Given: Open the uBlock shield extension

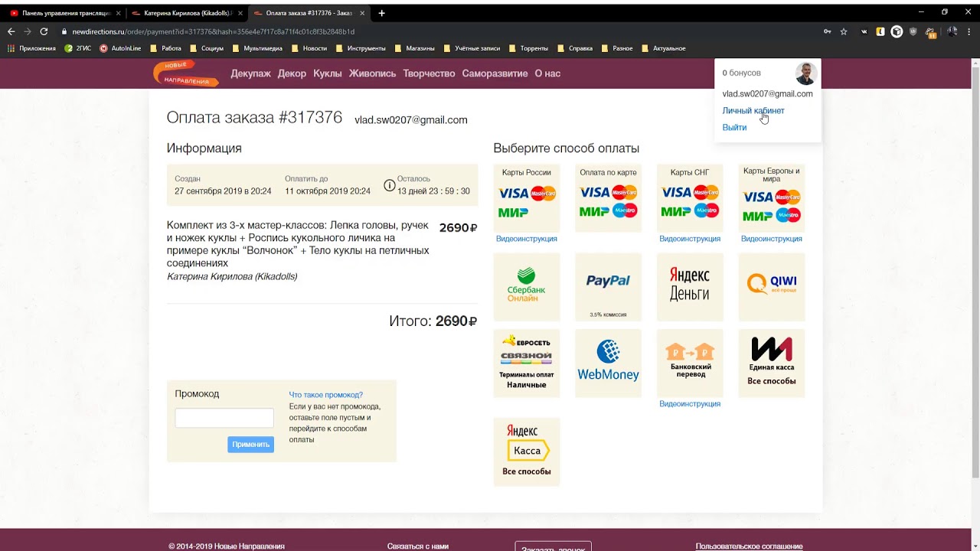Looking at the screenshot, I should click(x=913, y=31).
